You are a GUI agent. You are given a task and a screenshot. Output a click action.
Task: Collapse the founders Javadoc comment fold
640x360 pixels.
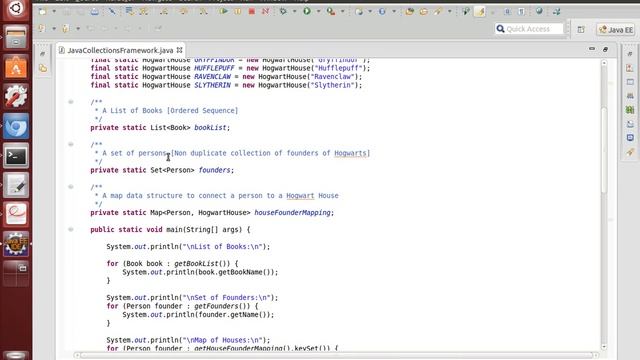pyautogui.click(x=71, y=144)
